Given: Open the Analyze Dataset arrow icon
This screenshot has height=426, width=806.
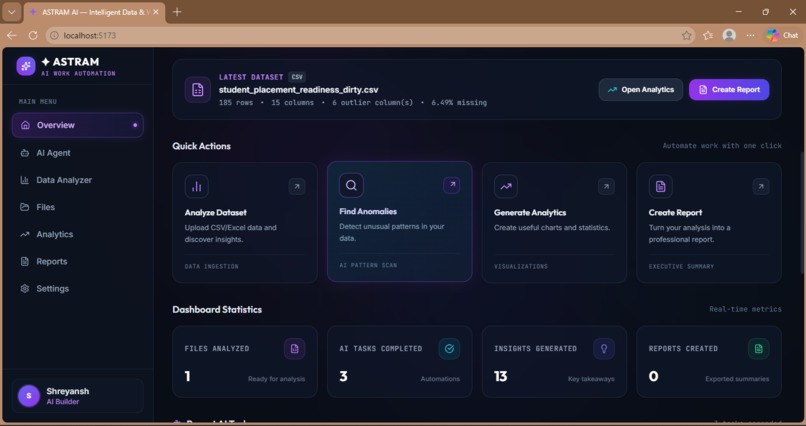Looking at the screenshot, I should coord(297,187).
